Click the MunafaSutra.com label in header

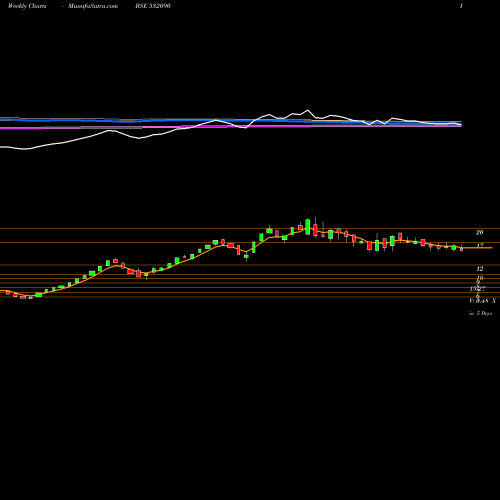coord(93,6)
